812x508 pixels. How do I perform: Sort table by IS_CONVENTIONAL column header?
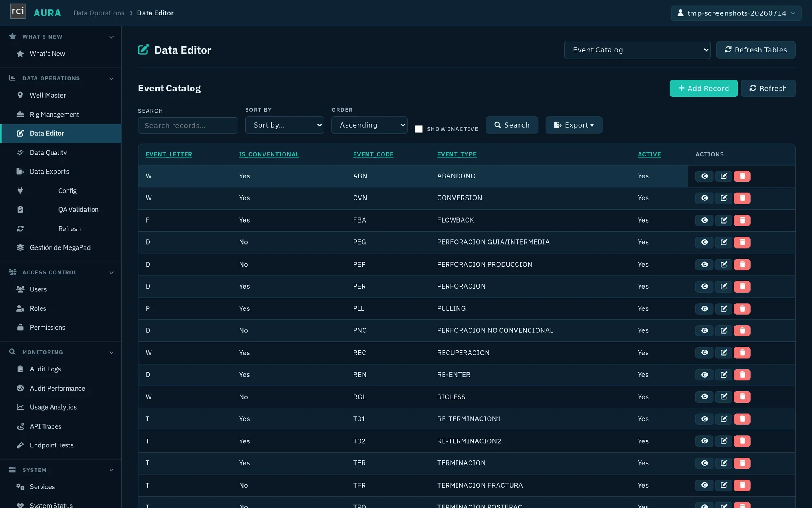click(269, 154)
